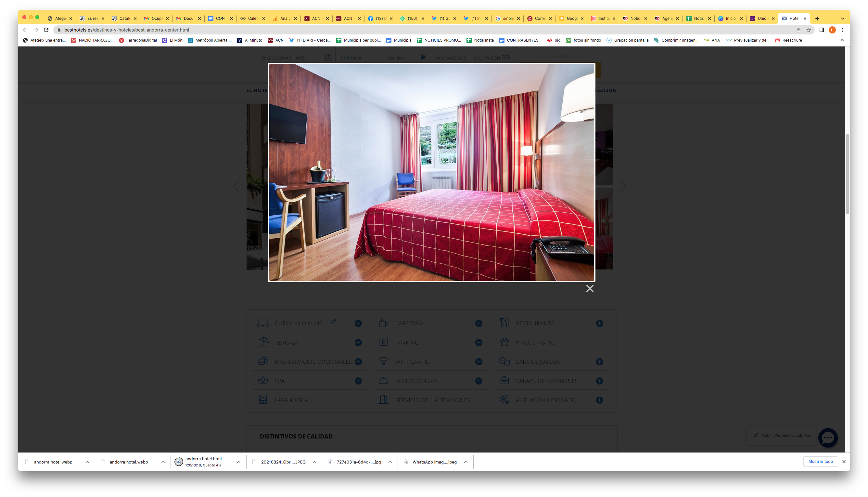
Task: Open the El Món bookmark
Action: click(172, 40)
